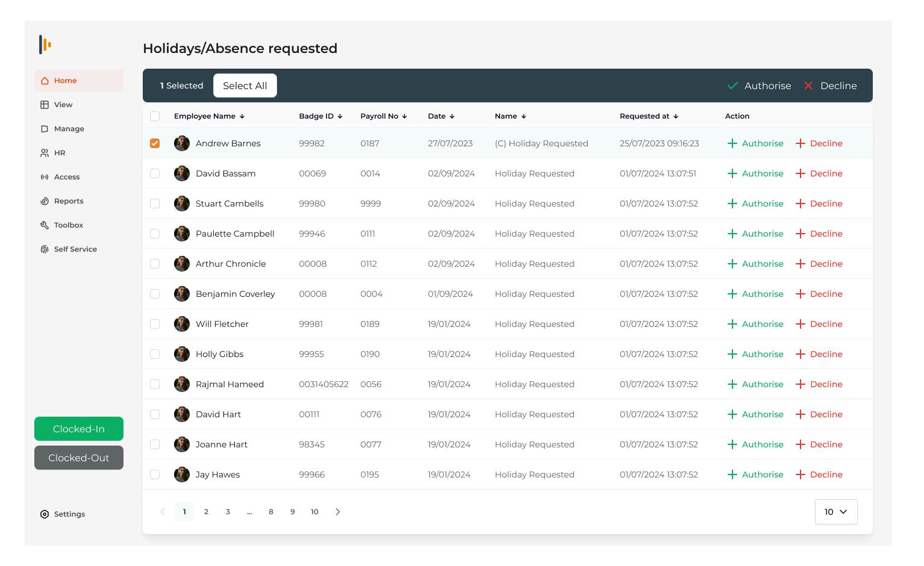Click Andrew Barnes' avatar picture
This screenshot has height=566, width=924.
[x=182, y=143]
